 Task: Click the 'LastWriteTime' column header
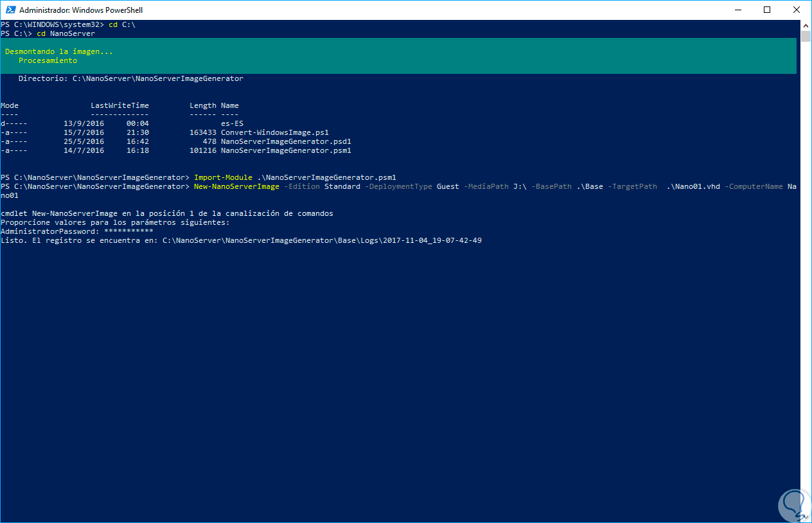119,105
